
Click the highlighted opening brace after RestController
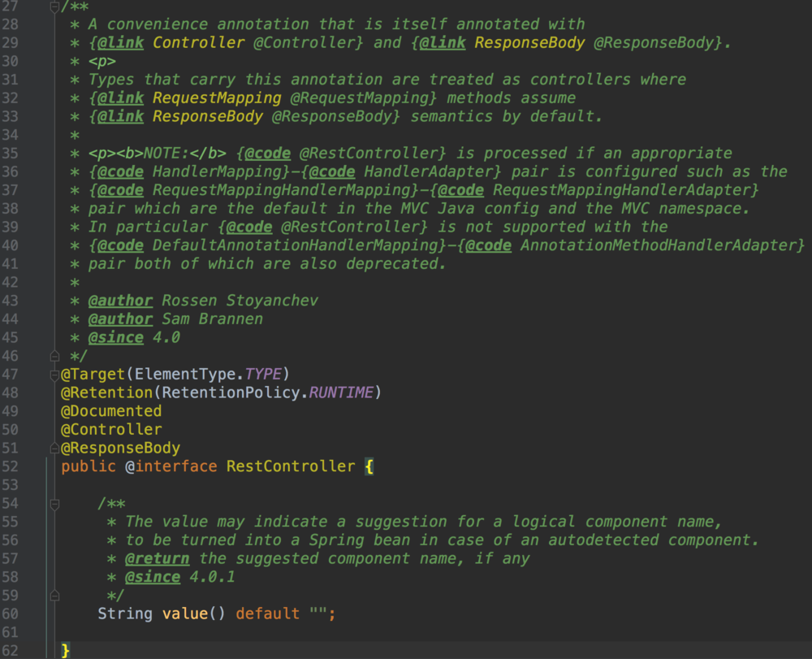pos(369,466)
